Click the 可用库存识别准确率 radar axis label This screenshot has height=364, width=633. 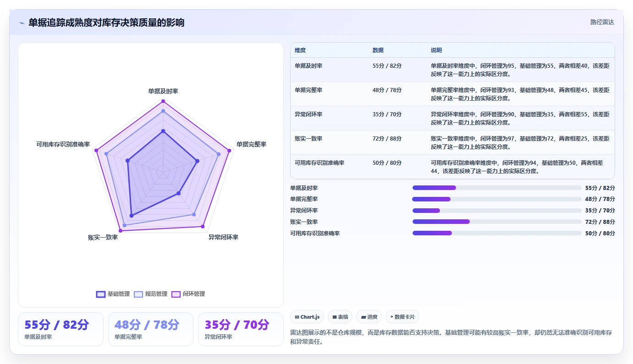tap(63, 144)
